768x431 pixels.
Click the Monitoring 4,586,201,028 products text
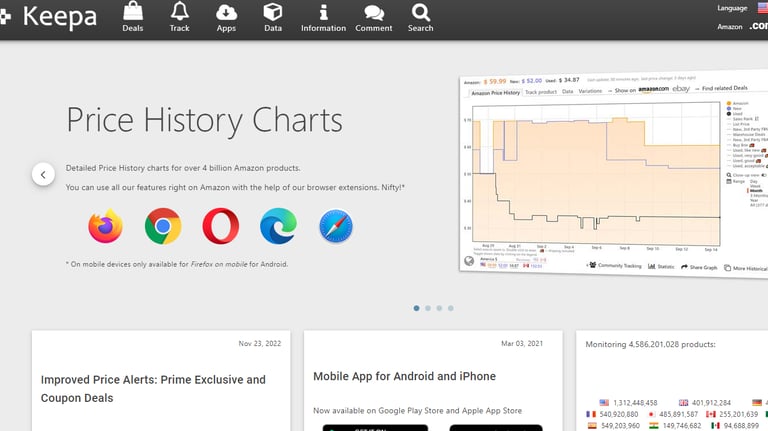650,344
